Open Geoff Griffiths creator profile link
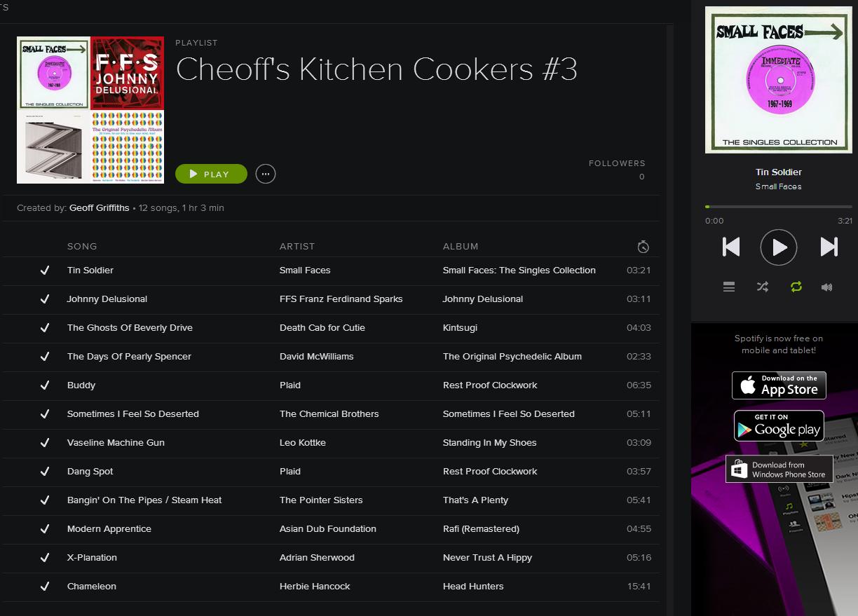Image resolution: width=858 pixels, height=616 pixels. (100, 208)
